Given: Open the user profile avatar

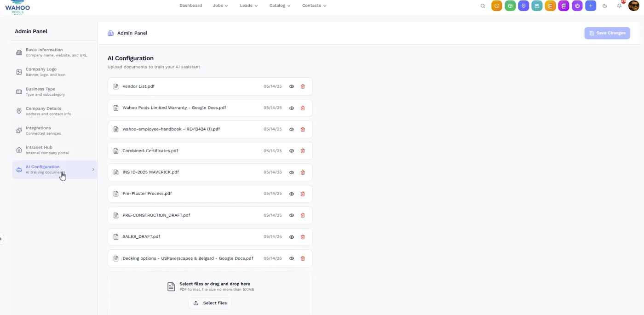Looking at the screenshot, I should [x=634, y=6].
